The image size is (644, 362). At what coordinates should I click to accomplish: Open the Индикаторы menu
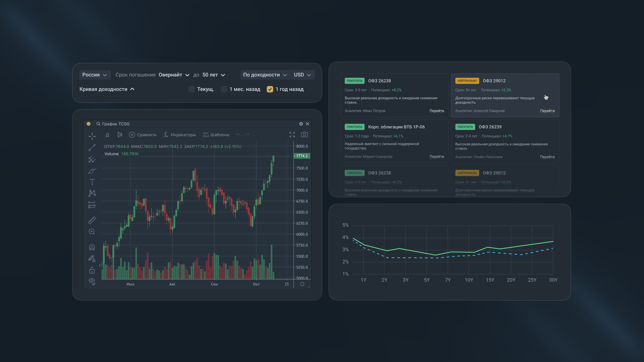point(179,135)
